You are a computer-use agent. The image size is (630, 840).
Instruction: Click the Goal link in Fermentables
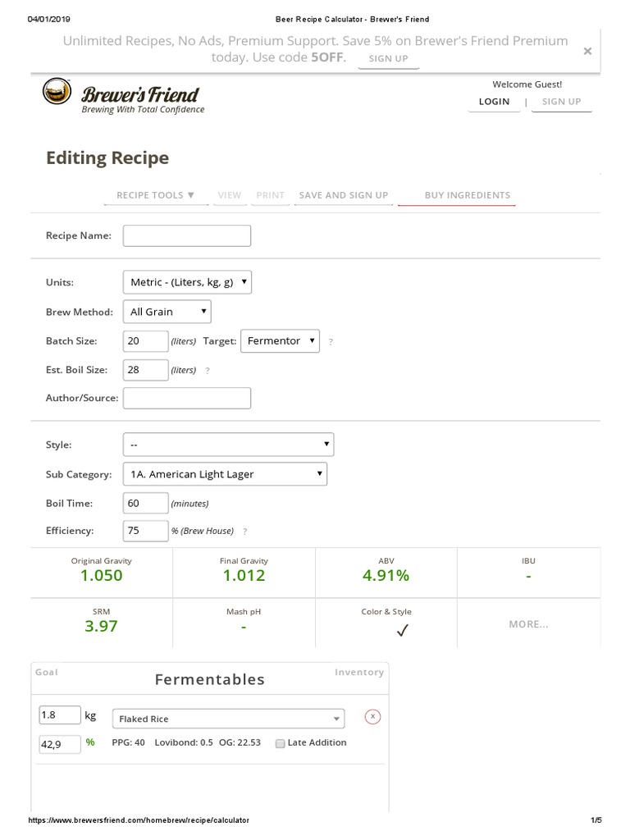click(47, 673)
